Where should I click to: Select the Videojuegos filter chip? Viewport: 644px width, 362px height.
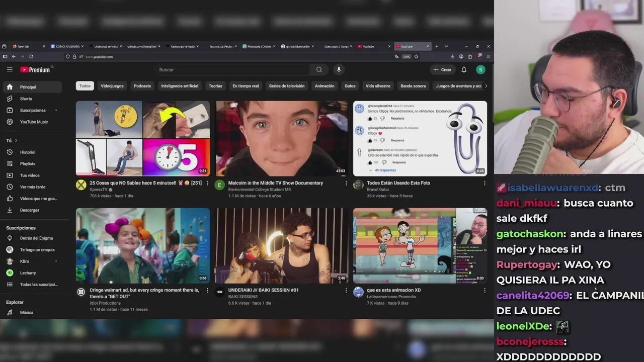[x=112, y=86]
